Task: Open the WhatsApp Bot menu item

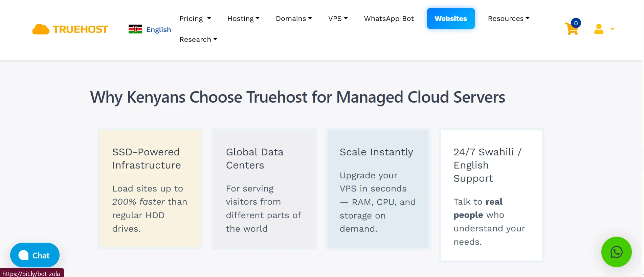Action: 389,19
